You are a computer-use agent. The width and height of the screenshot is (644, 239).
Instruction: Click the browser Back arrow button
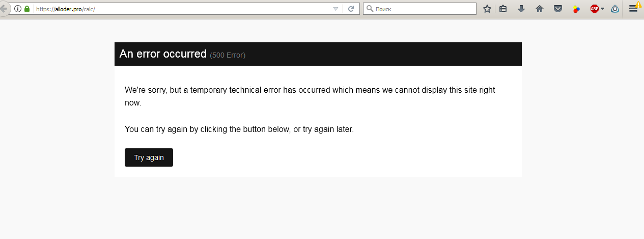[x=3, y=9]
